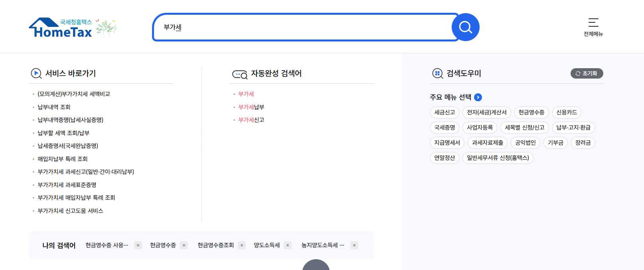Open (모의계산)부가가치세 세액비교 service
644x270 pixels.
tap(74, 94)
